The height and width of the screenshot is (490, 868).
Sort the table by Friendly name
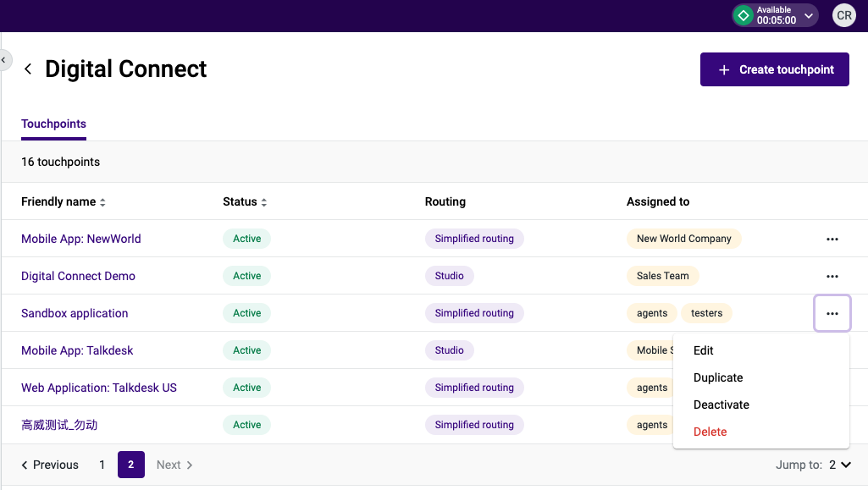[x=102, y=201]
